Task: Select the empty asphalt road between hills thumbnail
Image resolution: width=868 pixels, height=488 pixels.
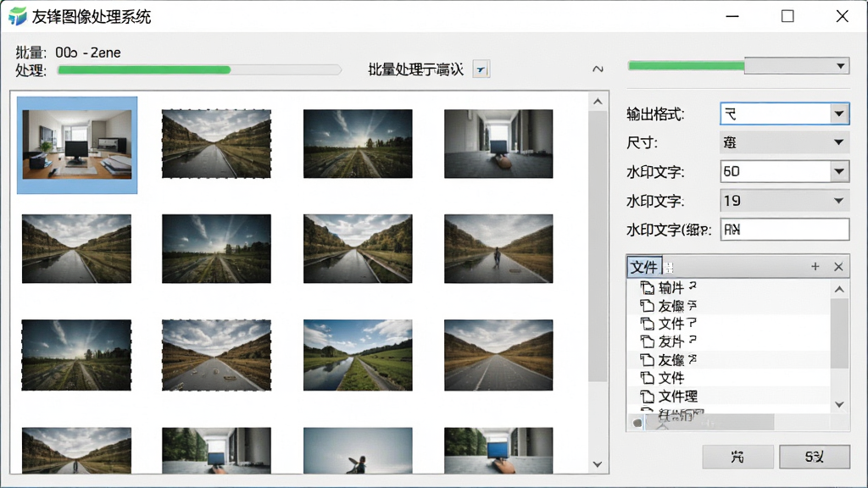Action: click(498, 355)
